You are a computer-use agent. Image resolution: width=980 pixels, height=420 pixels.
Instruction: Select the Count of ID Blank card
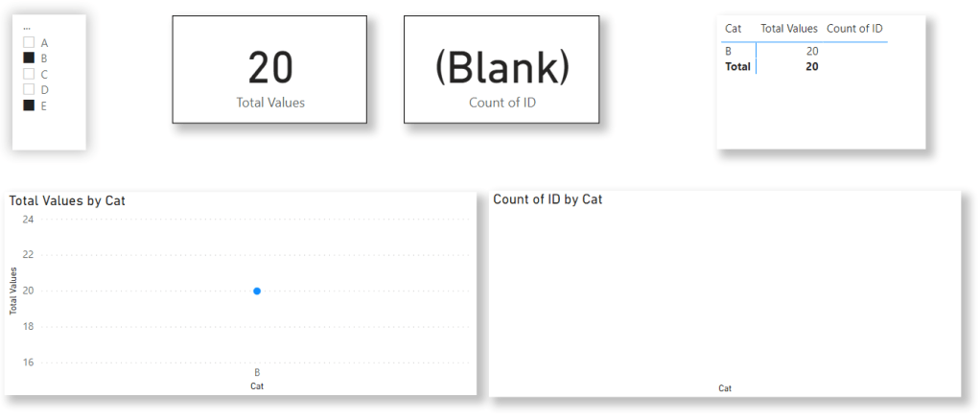[502, 69]
